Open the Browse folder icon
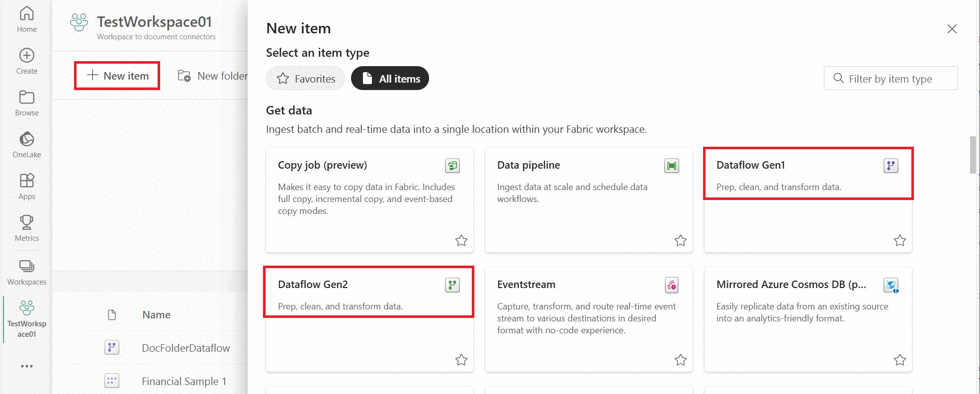This screenshot has height=394, width=980. 27,97
